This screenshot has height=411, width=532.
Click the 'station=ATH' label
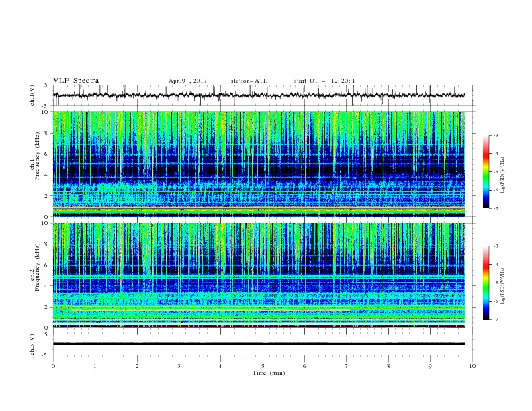point(249,81)
